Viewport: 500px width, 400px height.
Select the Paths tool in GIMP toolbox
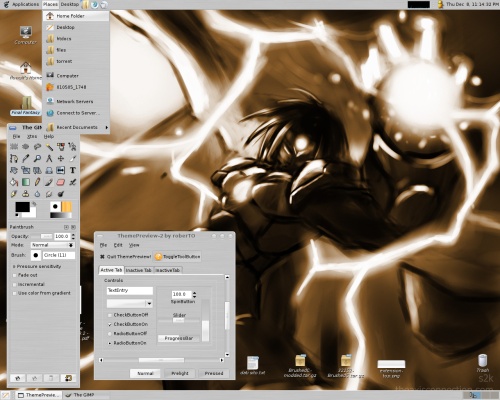[x=14, y=158]
